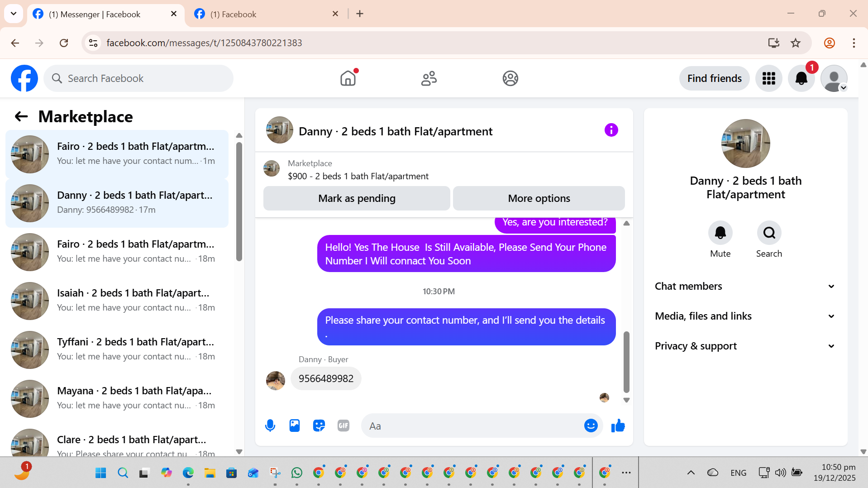Open first Fairo conversation sent 1m ago
Viewport: 868px width, 488px height.
click(117, 154)
